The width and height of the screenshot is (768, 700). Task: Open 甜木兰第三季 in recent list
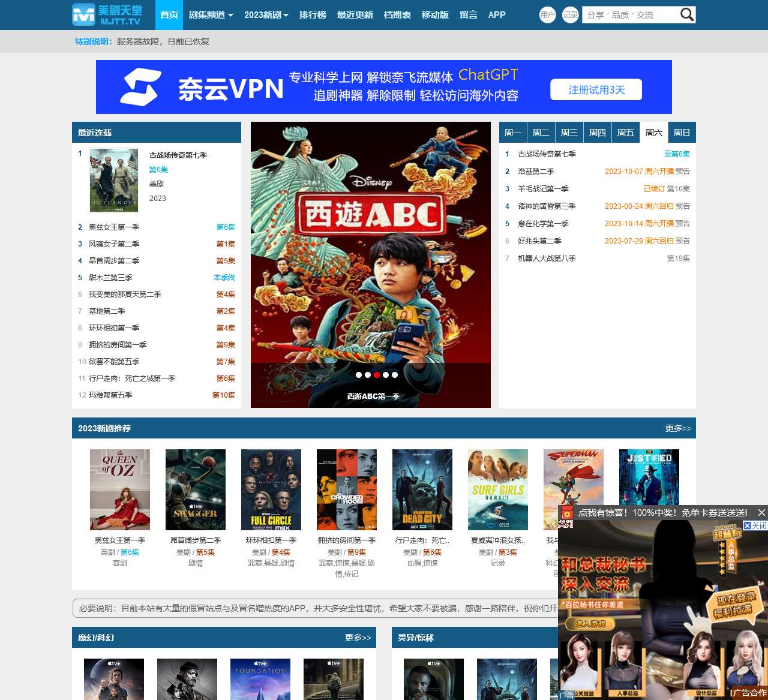(110, 278)
